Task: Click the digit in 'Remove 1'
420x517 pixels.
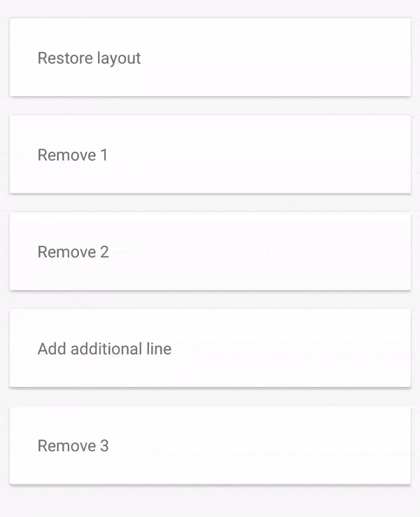Action: click(104, 155)
